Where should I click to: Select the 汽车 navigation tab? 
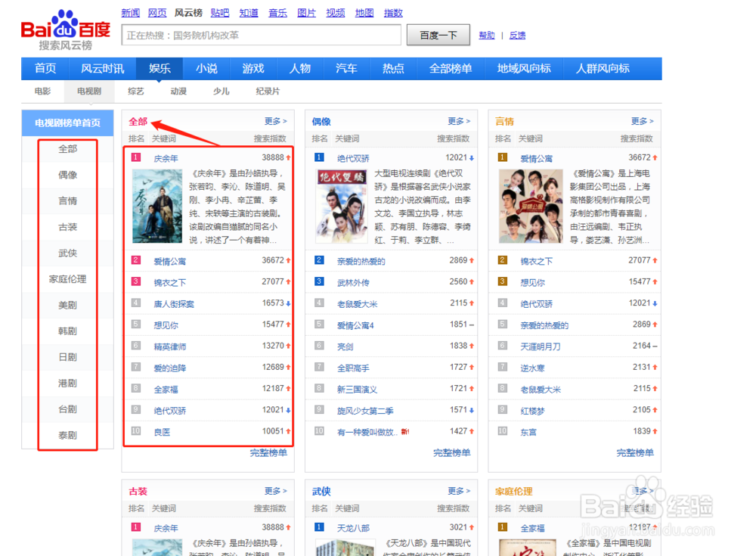pos(347,69)
